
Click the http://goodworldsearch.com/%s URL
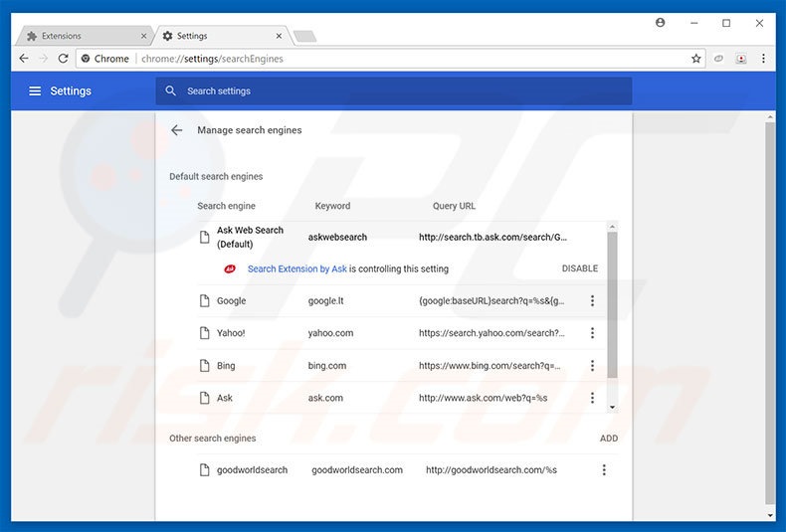pyautogui.click(x=491, y=470)
